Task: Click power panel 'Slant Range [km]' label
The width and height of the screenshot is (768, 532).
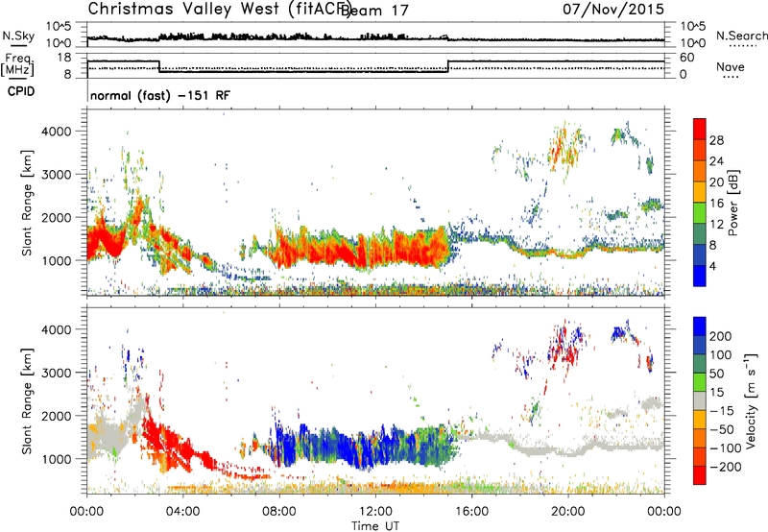Action: point(27,203)
